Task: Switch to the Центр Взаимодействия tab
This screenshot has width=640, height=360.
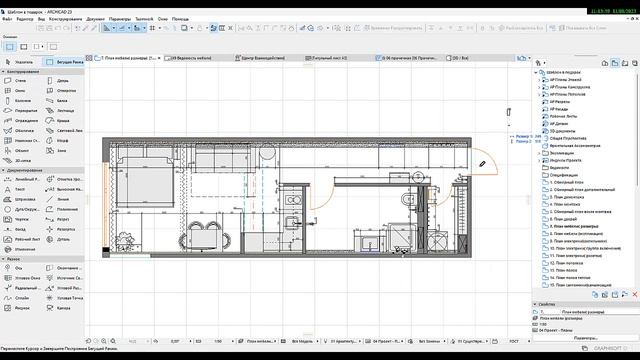Action: (x=260, y=58)
